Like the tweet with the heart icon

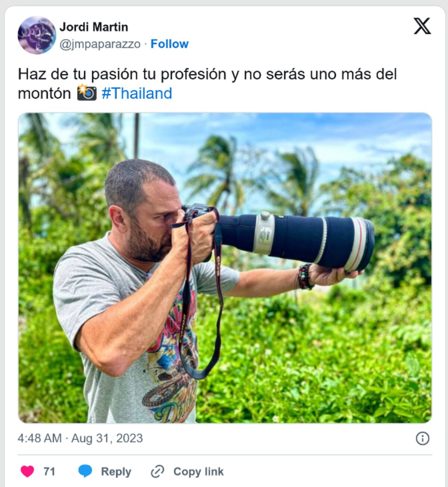(x=27, y=471)
